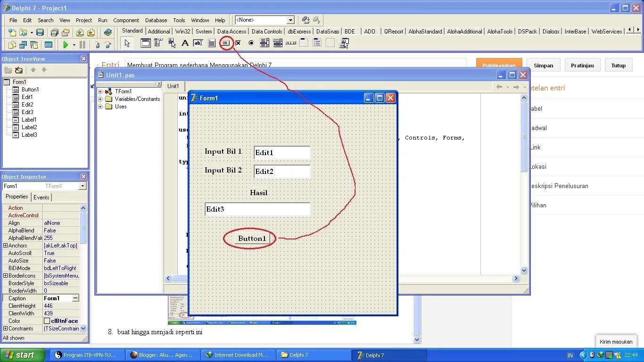Open the Run button dropdown arrow
This screenshot has height=362, width=644.
[74, 45]
